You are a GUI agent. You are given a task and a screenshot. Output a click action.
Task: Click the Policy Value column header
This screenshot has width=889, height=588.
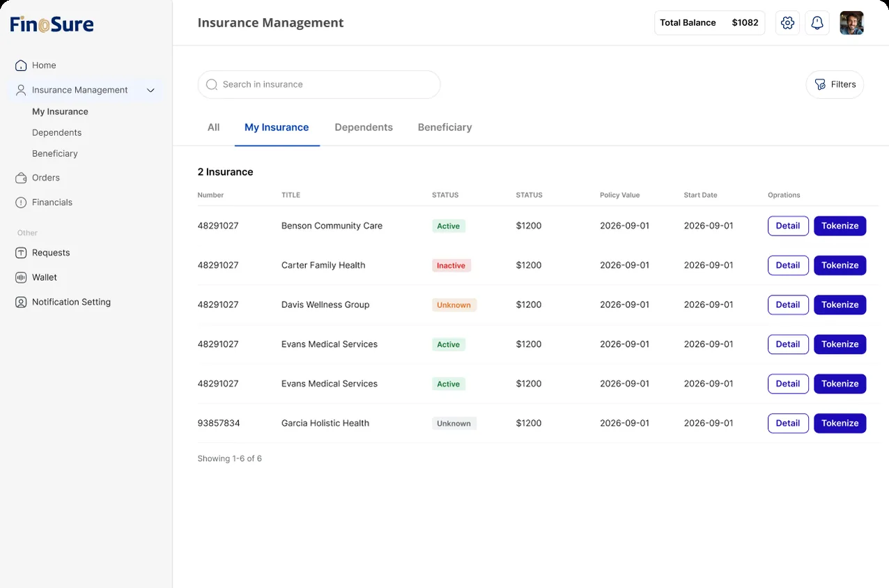point(619,195)
